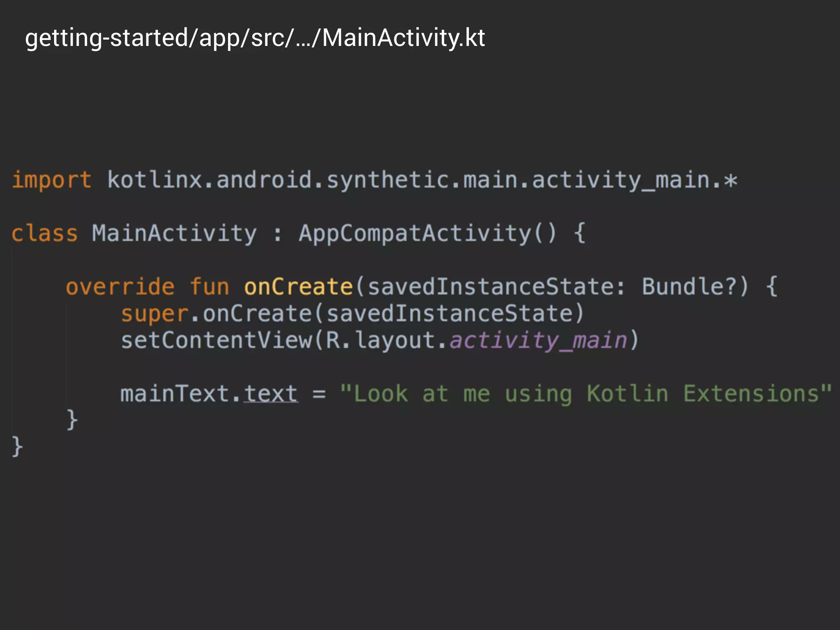Click the underlined 'text' property
This screenshot has height=630, width=840.
click(x=271, y=393)
